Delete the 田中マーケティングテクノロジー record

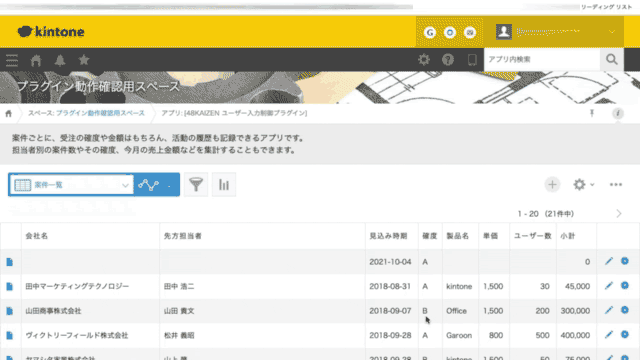point(625,285)
